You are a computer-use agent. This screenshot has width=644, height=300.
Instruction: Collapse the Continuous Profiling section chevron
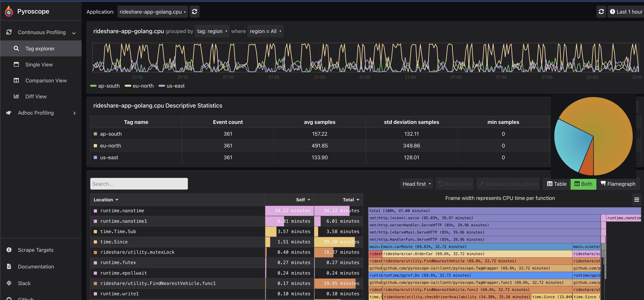coord(74,32)
